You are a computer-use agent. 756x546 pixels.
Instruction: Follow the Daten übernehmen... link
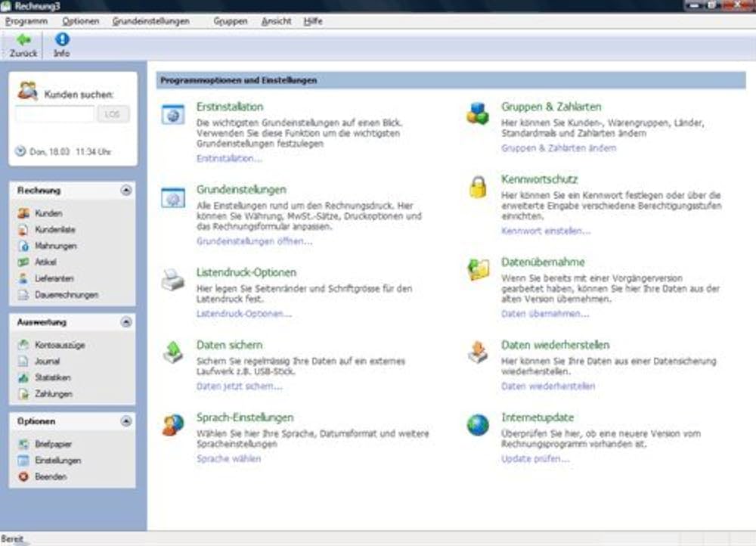coord(545,314)
